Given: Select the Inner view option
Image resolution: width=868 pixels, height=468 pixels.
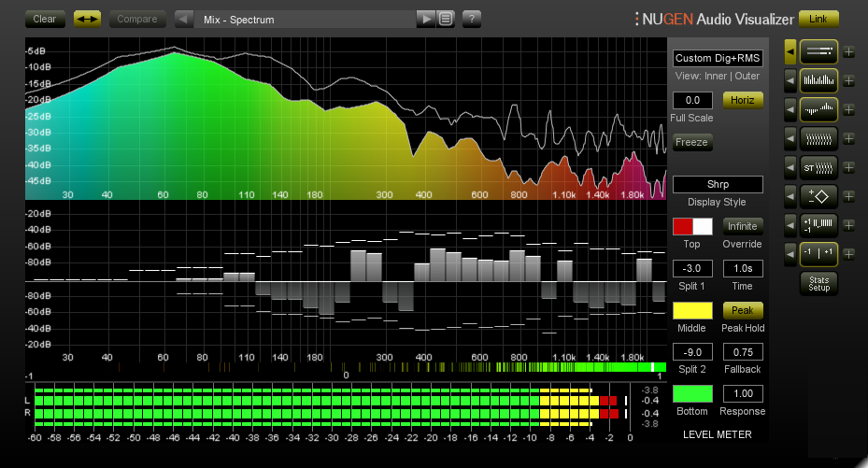Looking at the screenshot, I should [x=716, y=76].
